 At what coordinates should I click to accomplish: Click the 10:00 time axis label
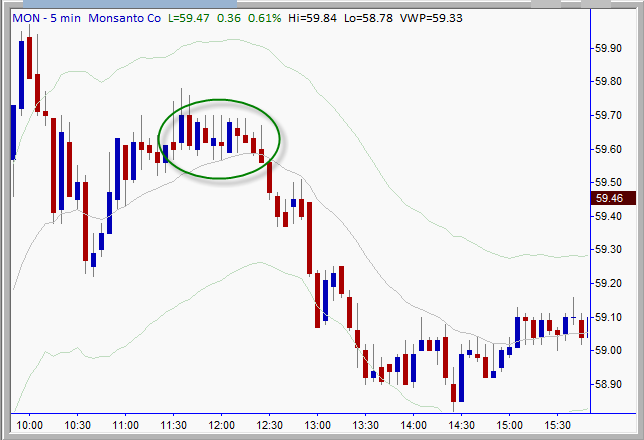point(30,425)
